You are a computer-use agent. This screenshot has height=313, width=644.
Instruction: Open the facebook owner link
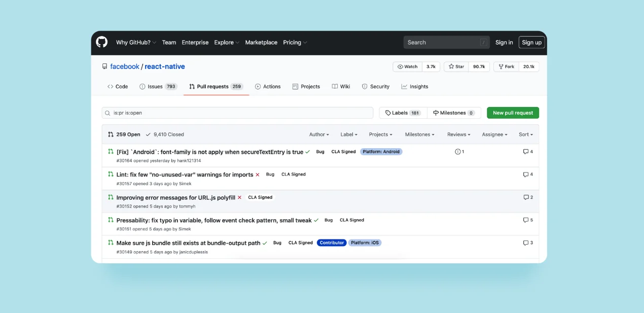pos(125,66)
